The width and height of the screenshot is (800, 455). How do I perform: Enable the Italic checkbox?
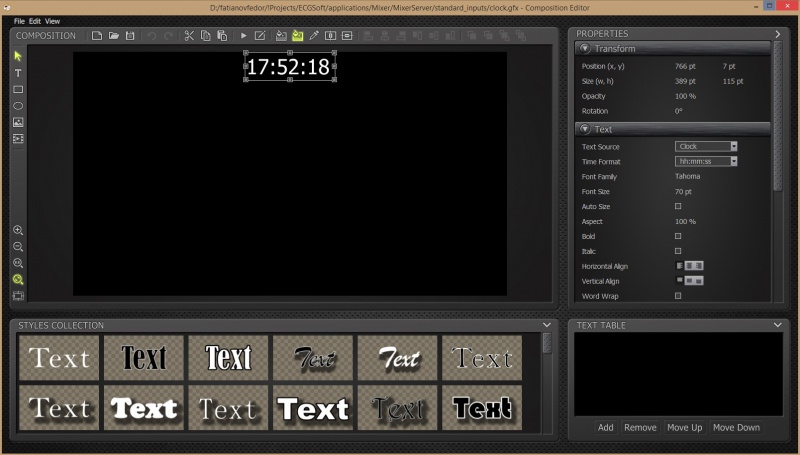click(678, 251)
